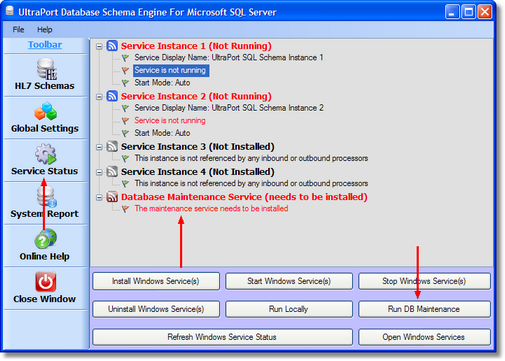Select 'Service Instance 3 (Not Installed)' tree node
Viewport: 505px width, 361px height.
[x=198, y=147]
